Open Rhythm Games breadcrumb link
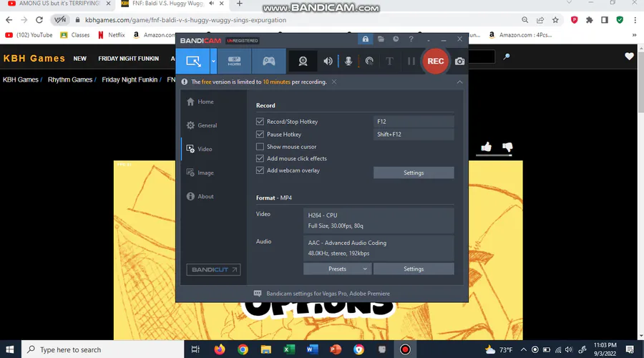Screen dimensions: 644x358 [x=70, y=79]
